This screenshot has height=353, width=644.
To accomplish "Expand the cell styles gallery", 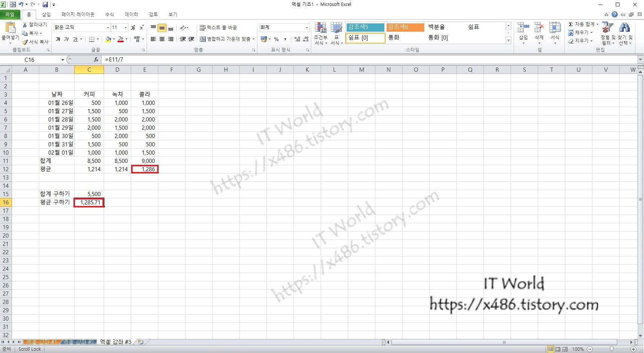I will (508, 40).
